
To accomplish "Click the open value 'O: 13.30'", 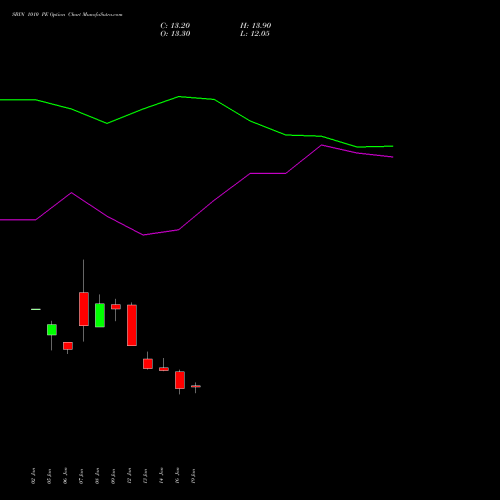I will coord(175,34).
